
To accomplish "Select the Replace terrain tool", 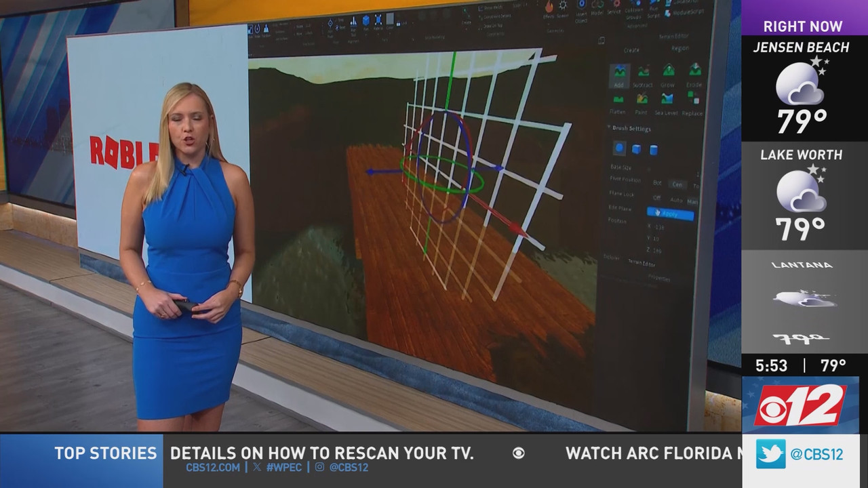I will (x=692, y=104).
